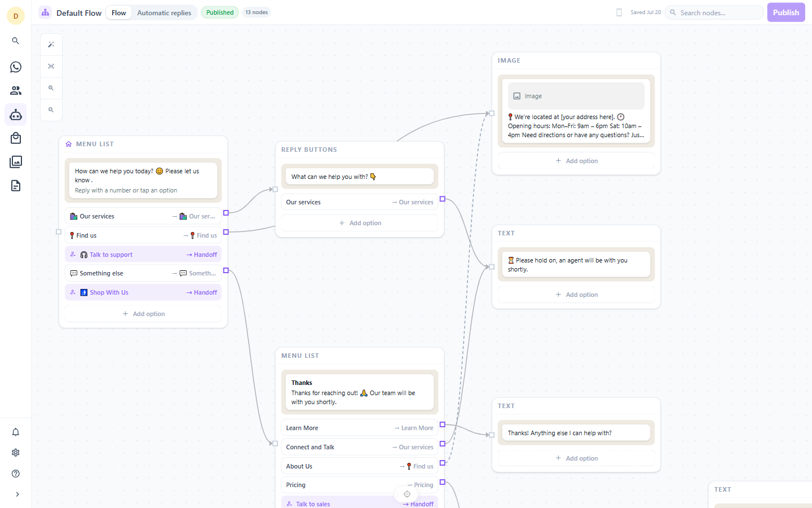Click the 'Something else' menu option row

pyautogui.click(x=143, y=273)
